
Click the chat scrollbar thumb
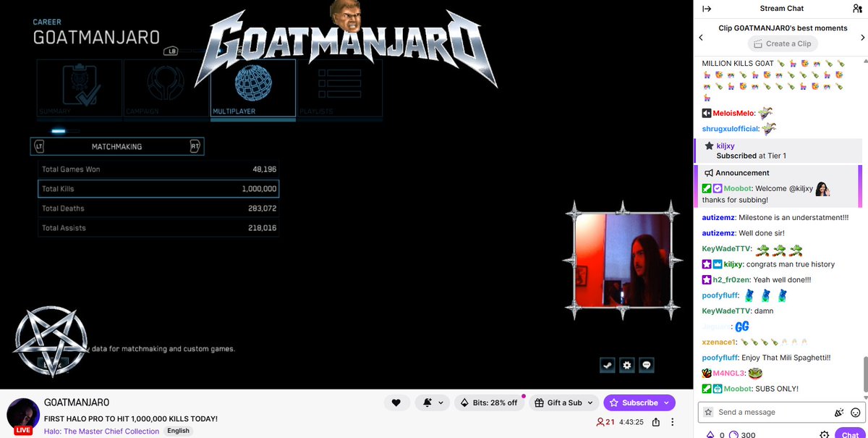(864, 376)
